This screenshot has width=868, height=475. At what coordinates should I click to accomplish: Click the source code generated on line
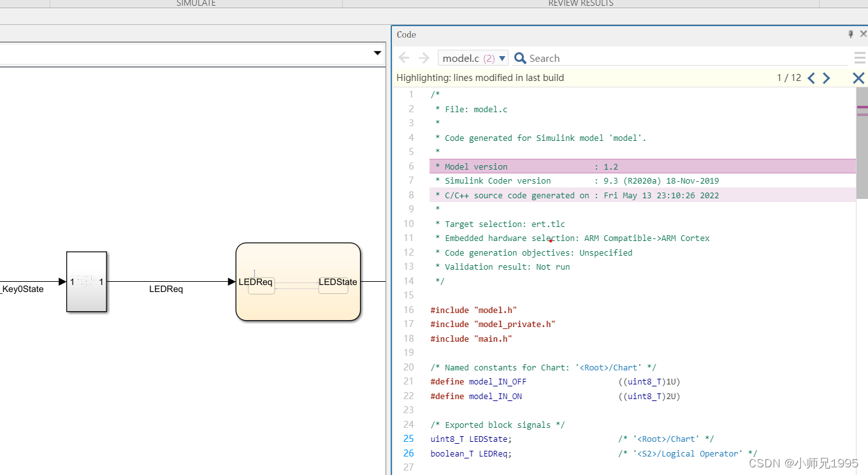642,195
